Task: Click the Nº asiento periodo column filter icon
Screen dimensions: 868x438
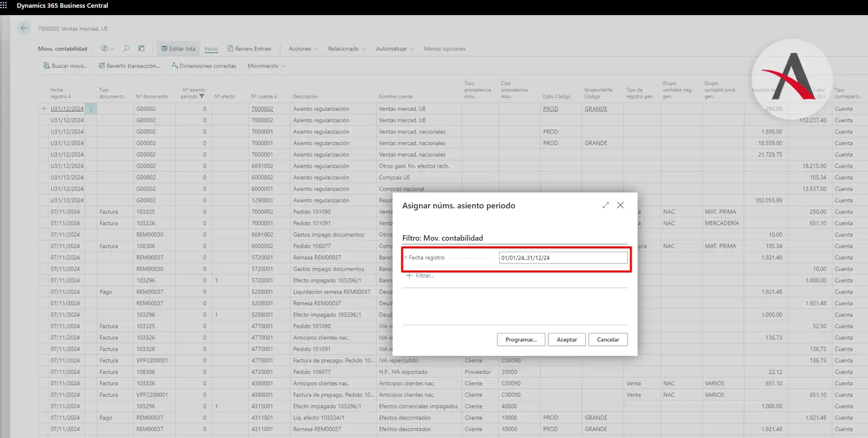Action: coord(202,96)
